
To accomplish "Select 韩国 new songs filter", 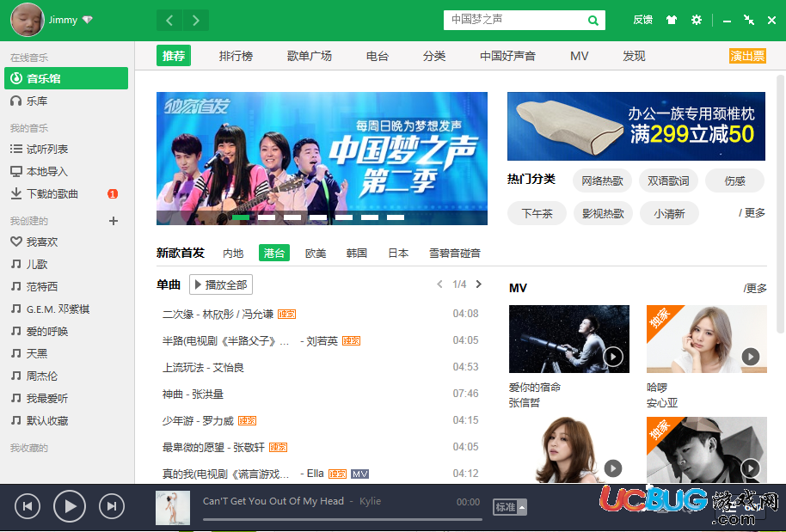I will pos(357,253).
